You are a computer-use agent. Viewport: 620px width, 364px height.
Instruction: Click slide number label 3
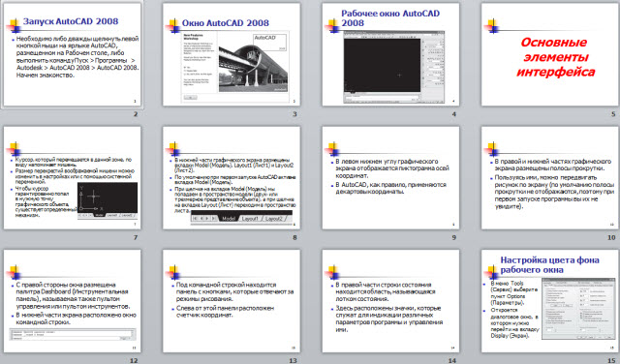coord(294,114)
